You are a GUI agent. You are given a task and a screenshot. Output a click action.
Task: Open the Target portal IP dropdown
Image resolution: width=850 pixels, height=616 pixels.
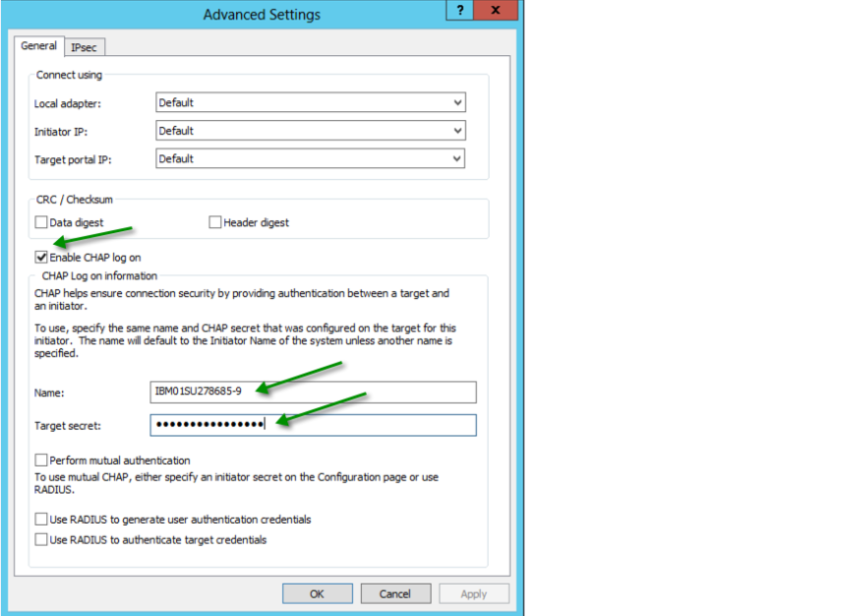pyautogui.click(x=310, y=158)
